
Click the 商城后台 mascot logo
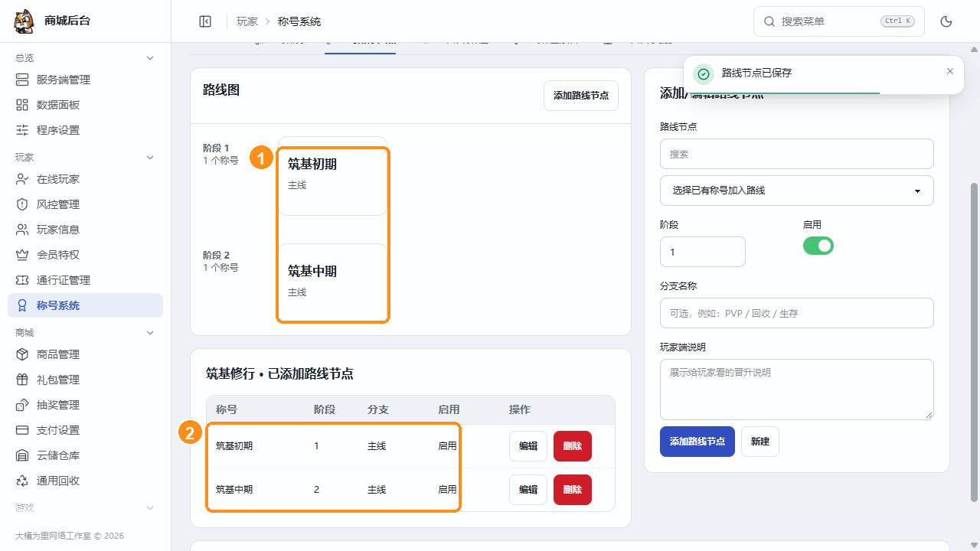[x=24, y=21]
